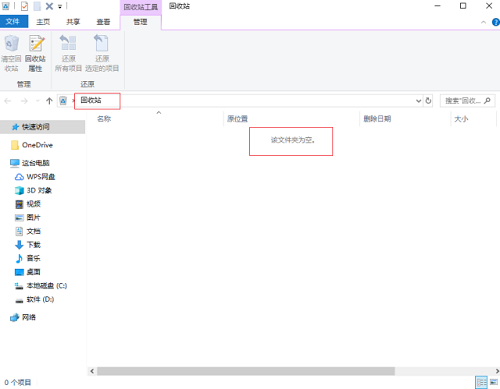Switch to the Share (共享) ribbon tab
The width and height of the screenshot is (500, 389).
73,22
